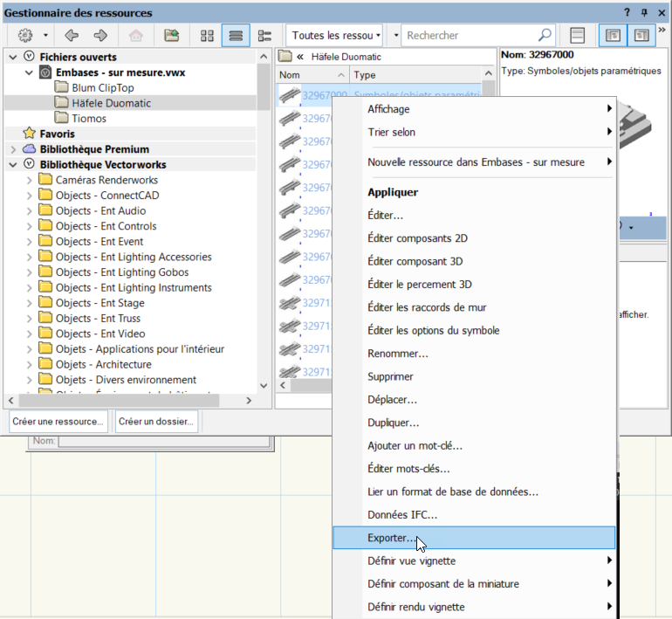672x619 pixels.
Task: Click the home icon in toolbar
Action: pos(136,35)
